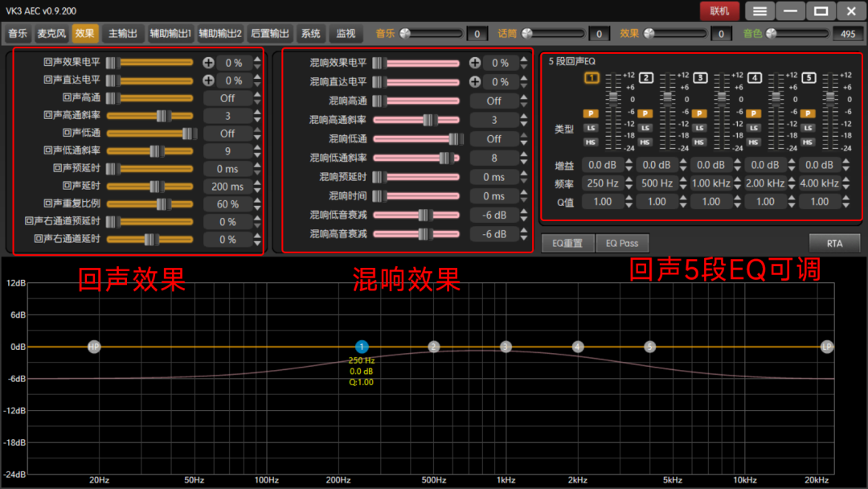Select node 4 on the EQ graph
Viewport: 868px width, 489px height.
click(577, 347)
